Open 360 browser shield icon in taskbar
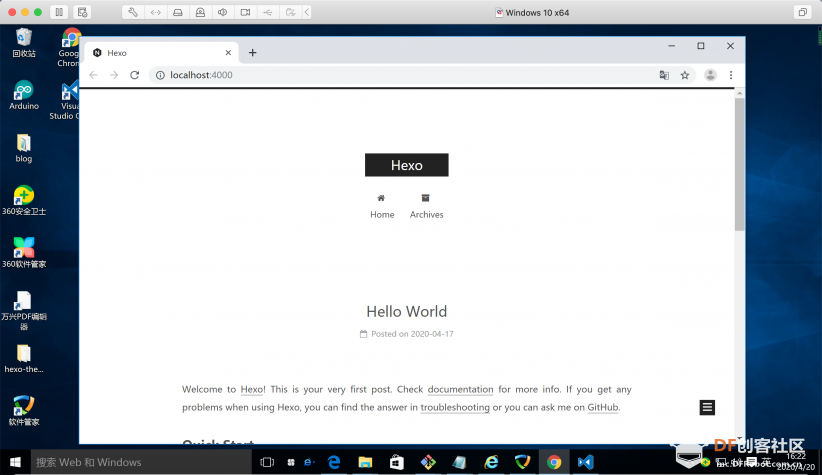This screenshot has height=475, width=822. pyautogui.click(x=523, y=462)
